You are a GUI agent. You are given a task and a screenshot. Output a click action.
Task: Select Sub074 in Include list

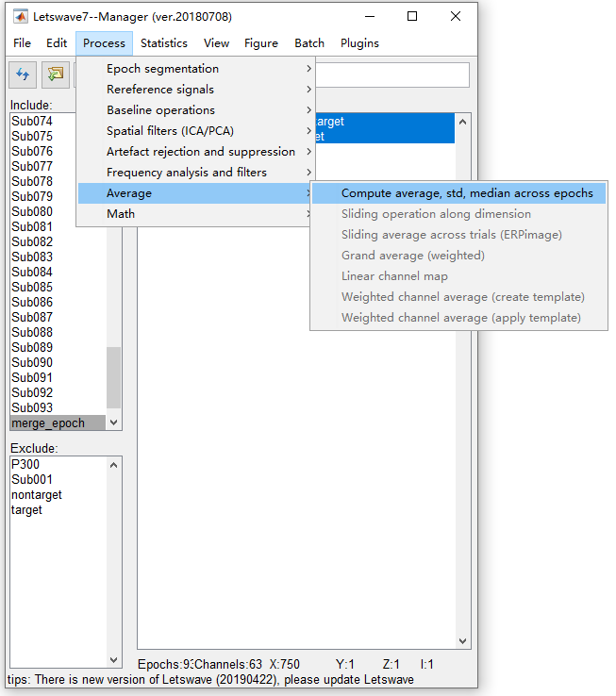click(43, 121)
